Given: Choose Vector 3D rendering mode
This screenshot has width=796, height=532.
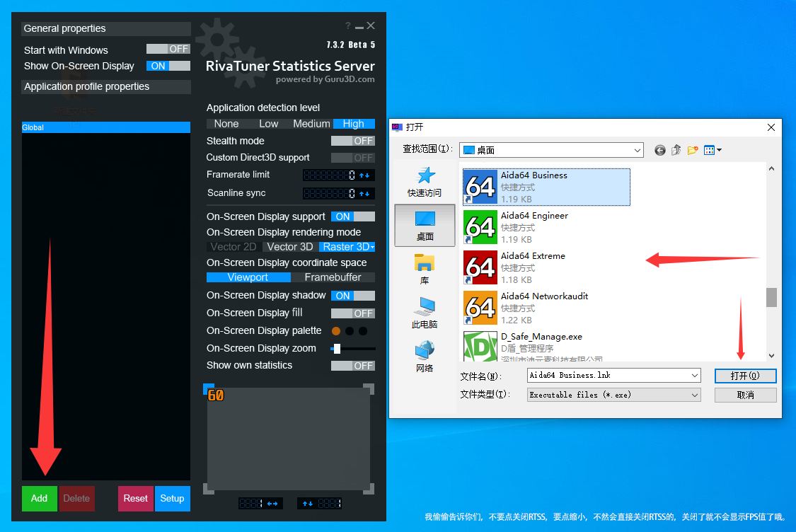Looking at the screenshot, I should pyautogui.click(x=289, y=247).
